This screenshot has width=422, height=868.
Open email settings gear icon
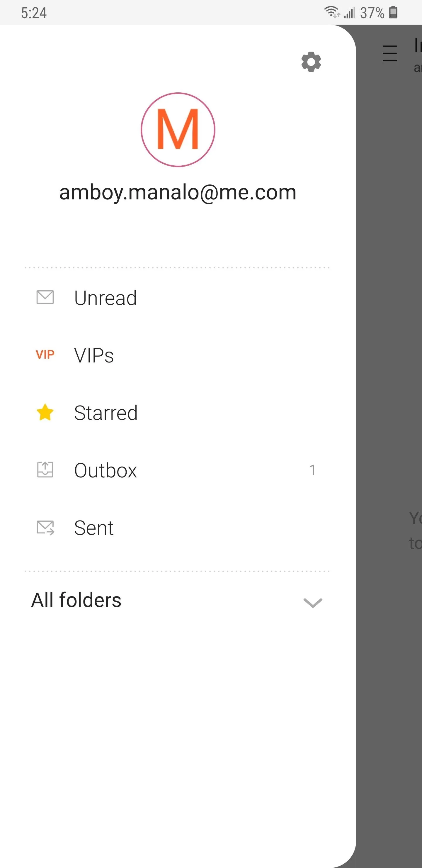[x=311, y=62]
